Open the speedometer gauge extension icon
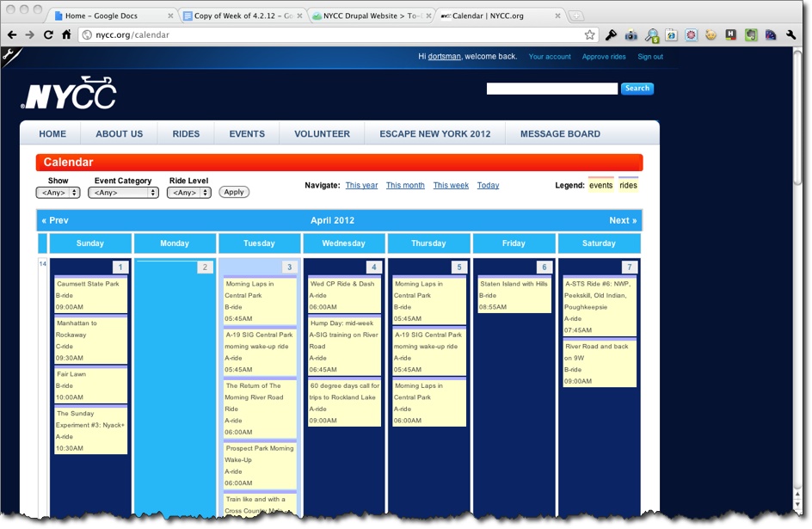The height and width of the screenshot is (529, 812). pos(771,35)
